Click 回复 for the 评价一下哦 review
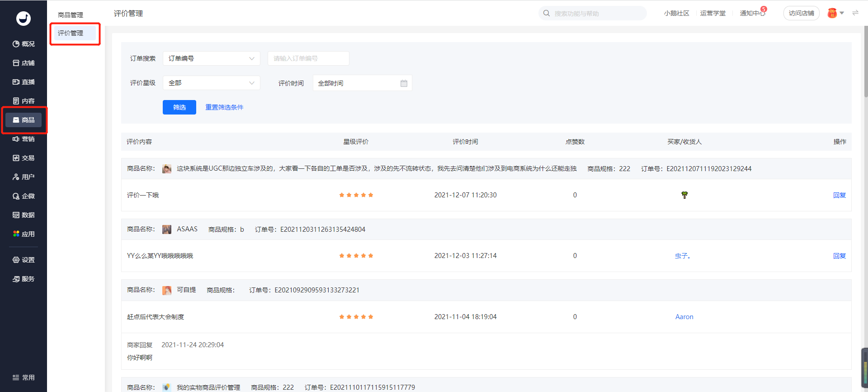Screen dimensions: 868x392 840,195
